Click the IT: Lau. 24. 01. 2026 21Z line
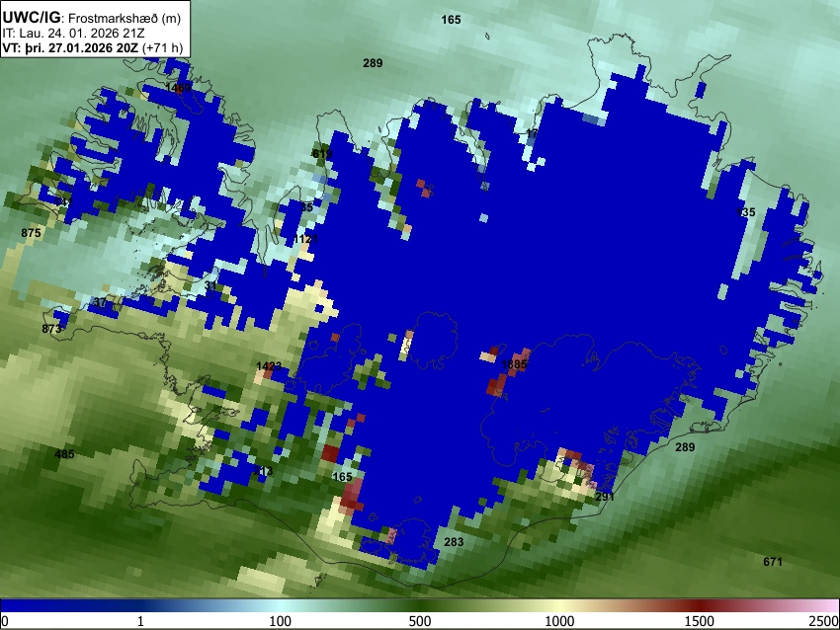 pyautogui.click(x=73, y=34)
